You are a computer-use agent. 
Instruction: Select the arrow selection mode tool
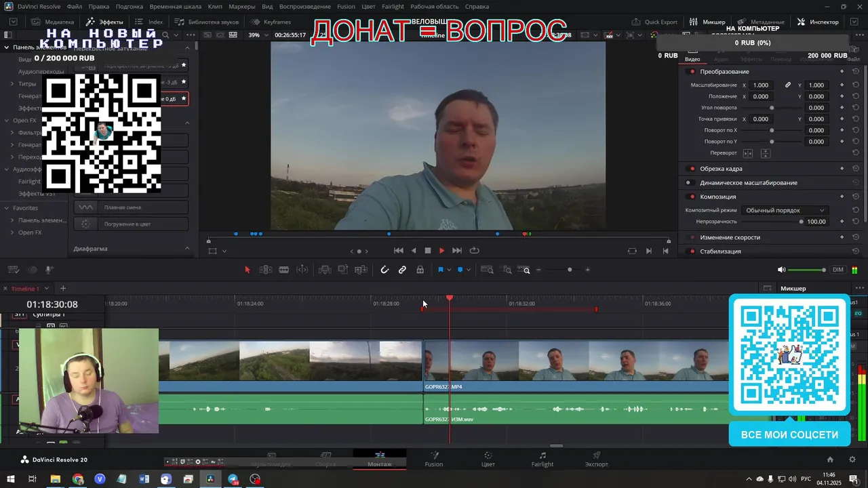[x=247, y=270]
